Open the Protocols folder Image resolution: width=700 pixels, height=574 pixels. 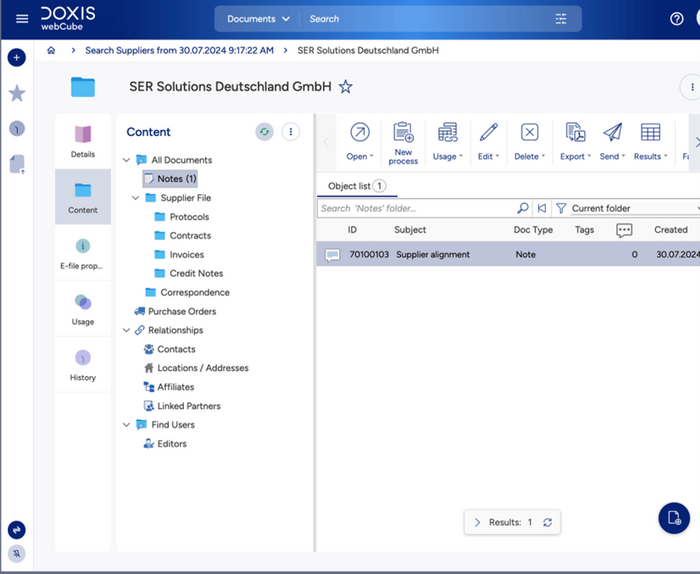182,217
